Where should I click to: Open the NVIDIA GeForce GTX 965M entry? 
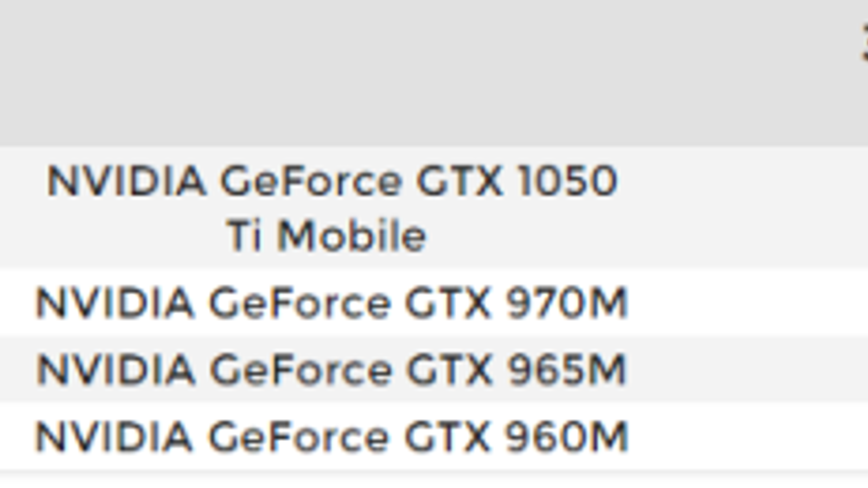coord(331,370)
